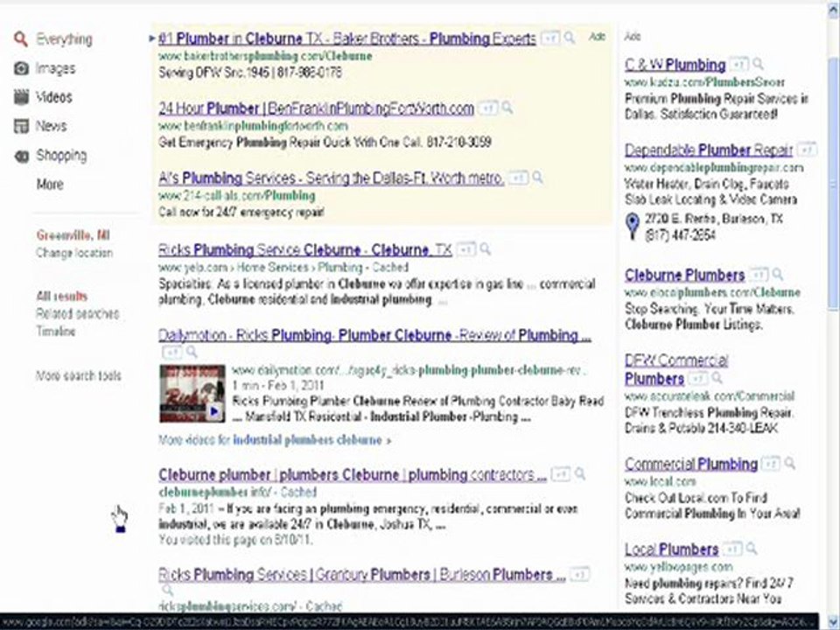840x630 pixels.
Task: Open Local Plumbers yellowpages ad
Action: pos(671,549)
